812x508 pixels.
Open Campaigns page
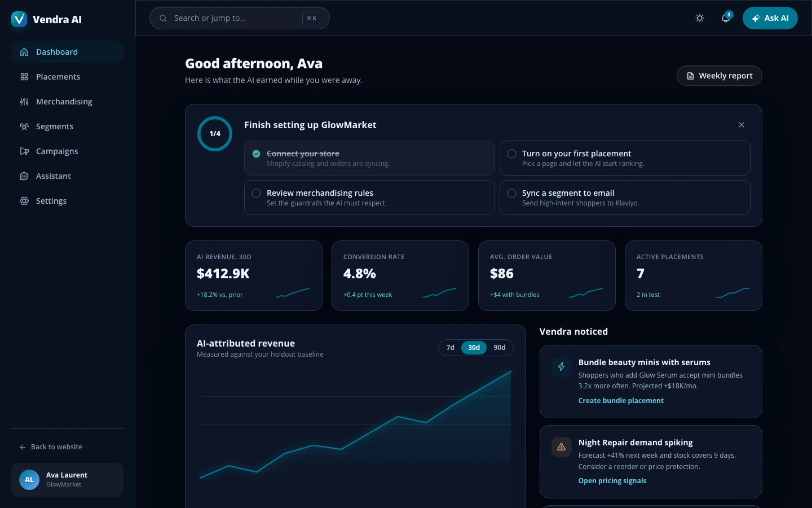tap(67, 151)
